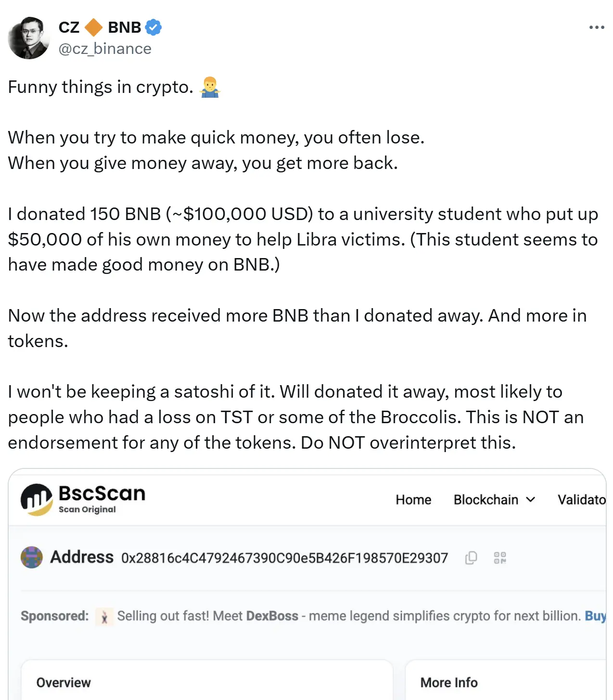Screen dimensions: 613x700
Task: Click the DexBoss link in the ad text
Action: click(x=271, y=616)
